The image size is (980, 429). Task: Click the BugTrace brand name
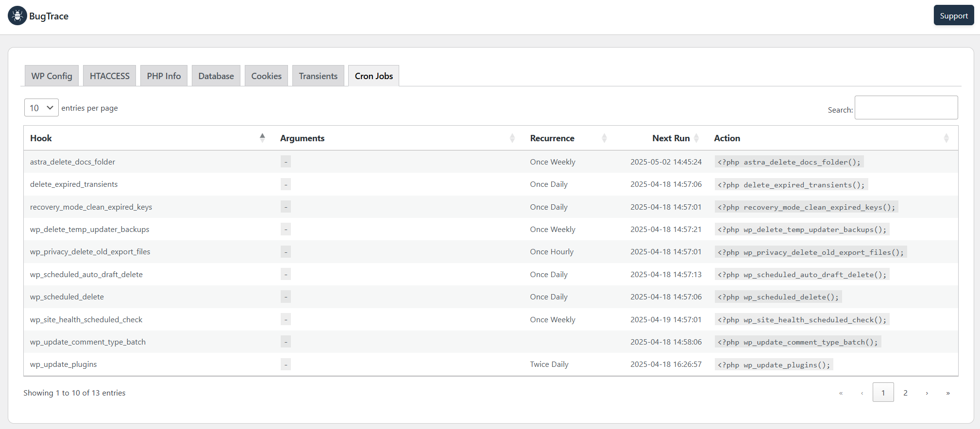[49, 16]
